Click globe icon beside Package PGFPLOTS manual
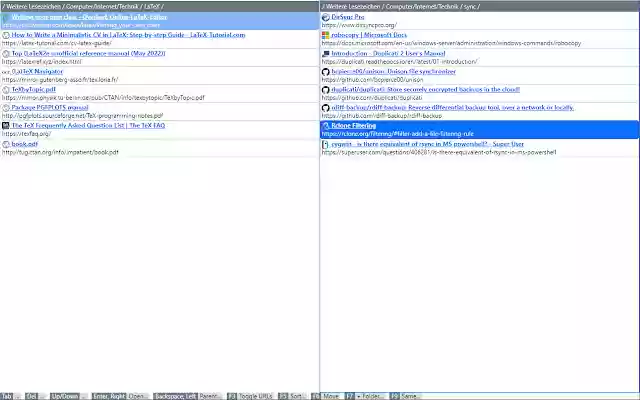Screen dimensions: 640x400 6,108
